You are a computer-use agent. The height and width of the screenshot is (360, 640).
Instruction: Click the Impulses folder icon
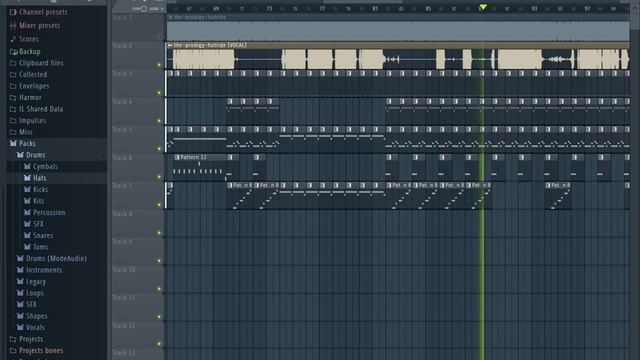13,120
